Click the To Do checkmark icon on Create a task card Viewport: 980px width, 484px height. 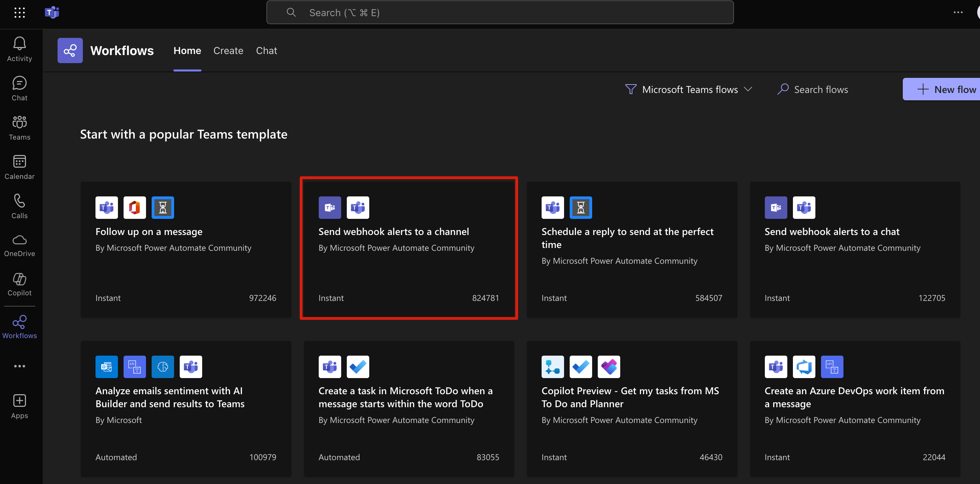pos(358,367)
